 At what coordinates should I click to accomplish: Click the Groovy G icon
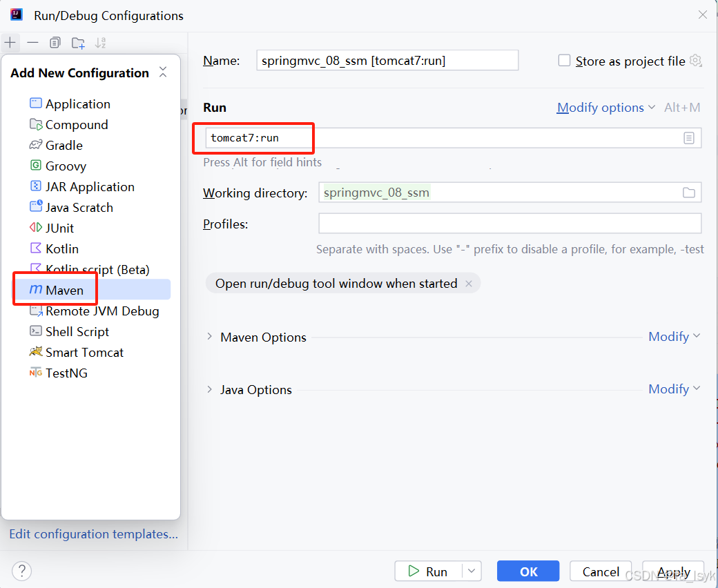(x=36, y=165)
